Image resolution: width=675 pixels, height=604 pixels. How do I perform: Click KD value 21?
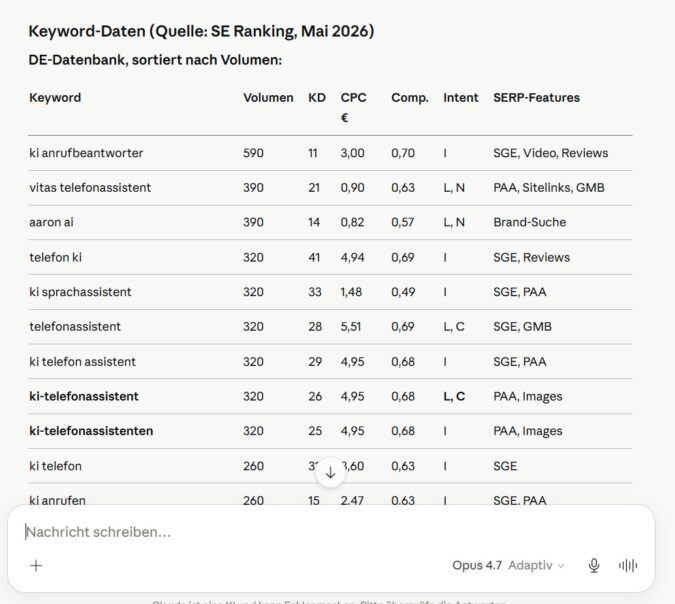point(314,188)
